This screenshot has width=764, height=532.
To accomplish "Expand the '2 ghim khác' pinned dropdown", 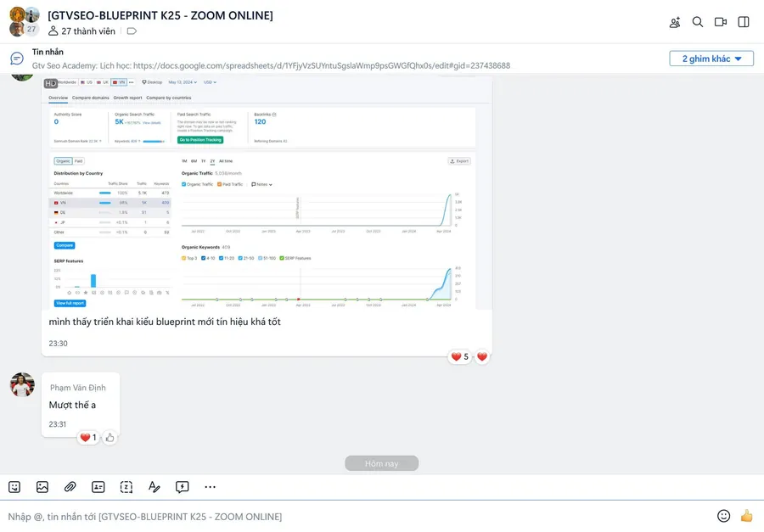I will coord(711,59).
